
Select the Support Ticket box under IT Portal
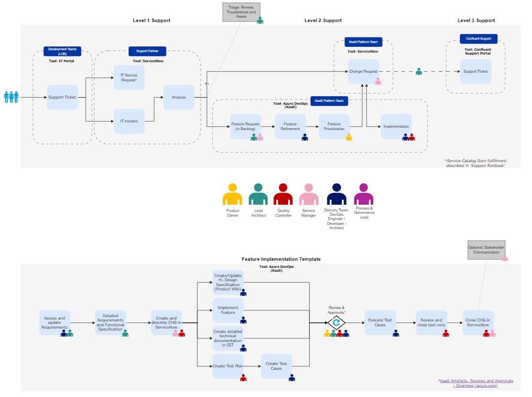click(63, 97)
